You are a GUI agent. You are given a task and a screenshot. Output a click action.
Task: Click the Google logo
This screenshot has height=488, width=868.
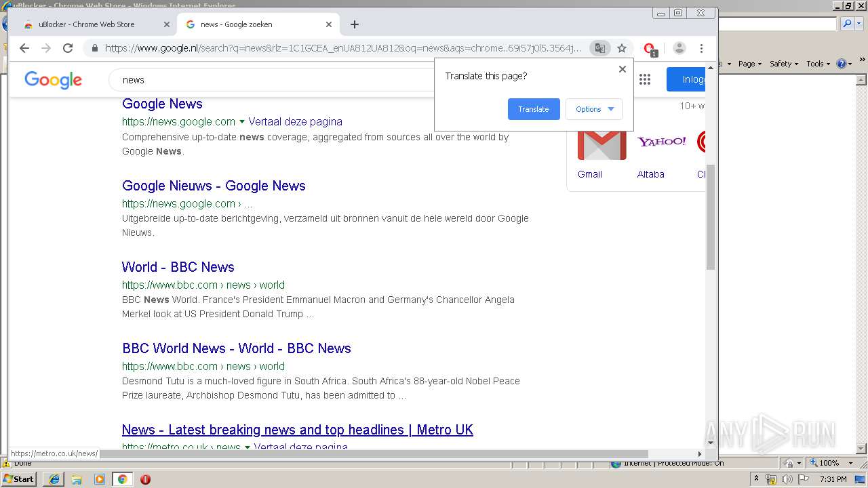click(x=53, y=80)
